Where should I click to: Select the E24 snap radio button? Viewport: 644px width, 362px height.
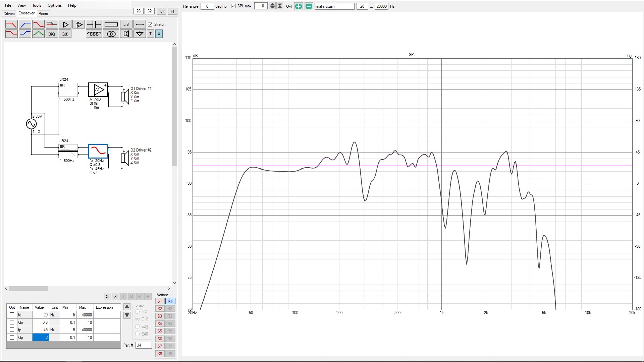tap(138, 326)
